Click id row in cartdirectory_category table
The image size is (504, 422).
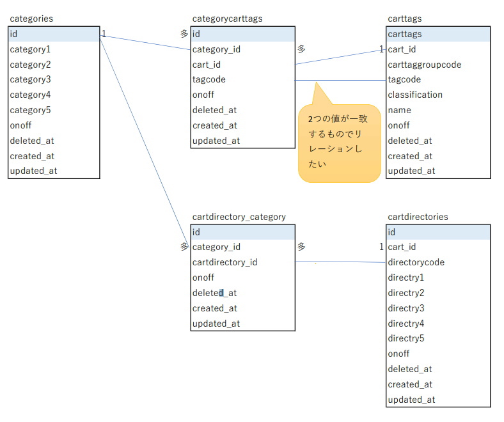[243, 232]
